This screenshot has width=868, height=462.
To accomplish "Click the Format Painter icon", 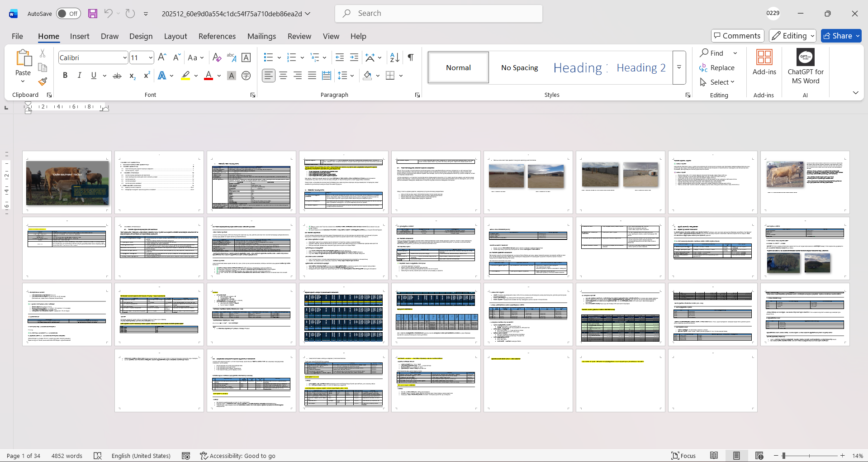I will coord(43,81).
